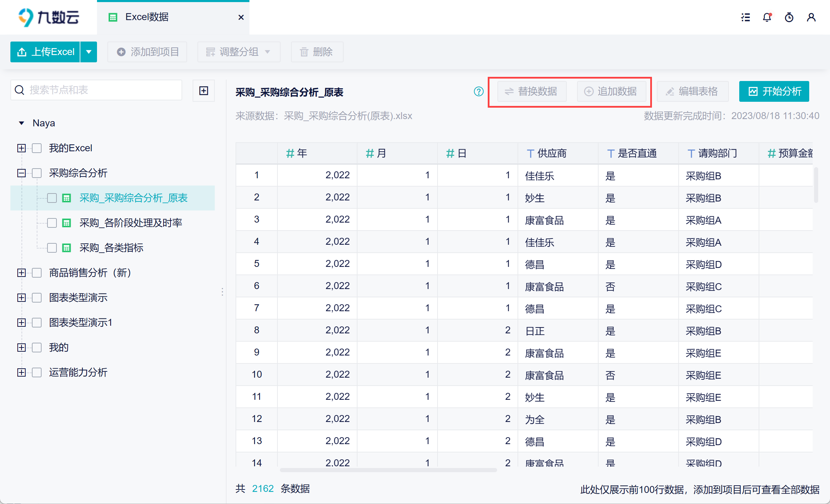Viewport: 830px width, 504px height.
Task: Click the help question mark icon
Action: pos(478,91)
